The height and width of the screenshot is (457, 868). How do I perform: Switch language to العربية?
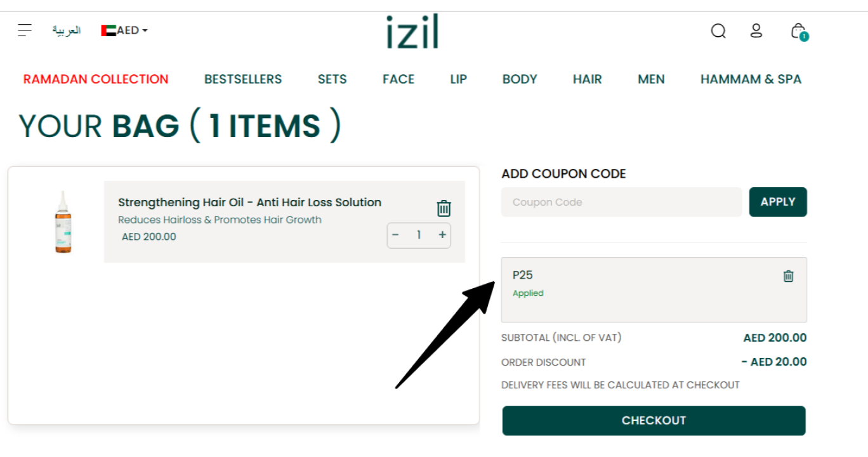point(67,30)
